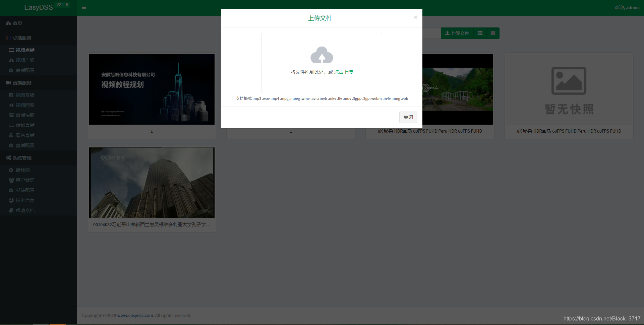Open 视频教程规划 video thumbnail

[x=152, y=89]
